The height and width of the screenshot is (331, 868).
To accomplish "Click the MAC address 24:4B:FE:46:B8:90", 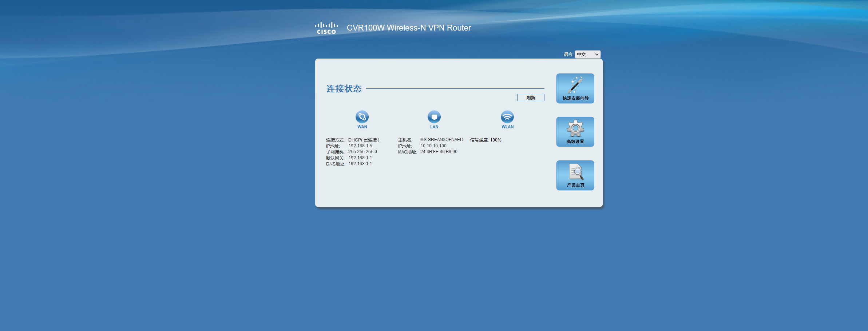I will 439,152.
